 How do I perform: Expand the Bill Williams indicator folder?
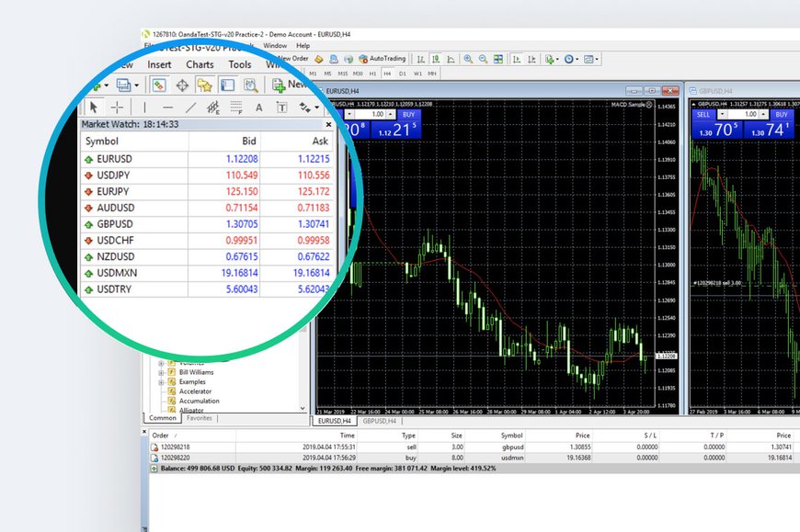click(160, 372)
